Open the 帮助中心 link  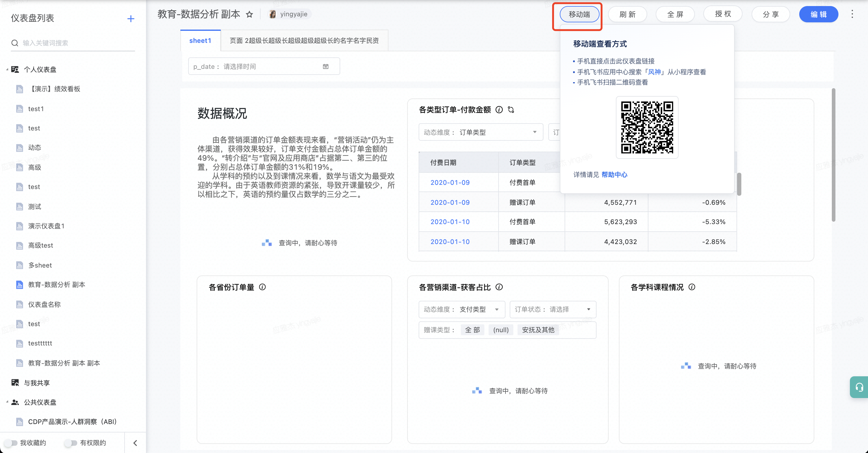click(614, 175)
